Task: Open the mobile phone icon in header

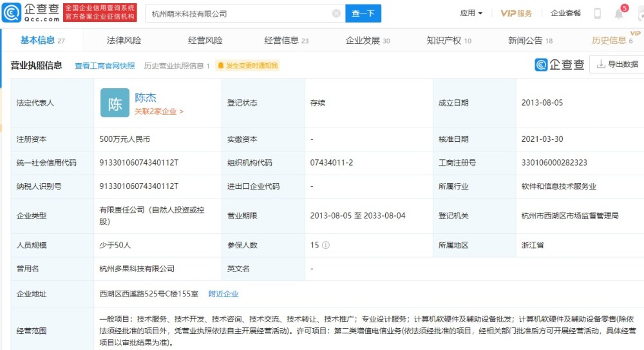Action: coord(597,14)
